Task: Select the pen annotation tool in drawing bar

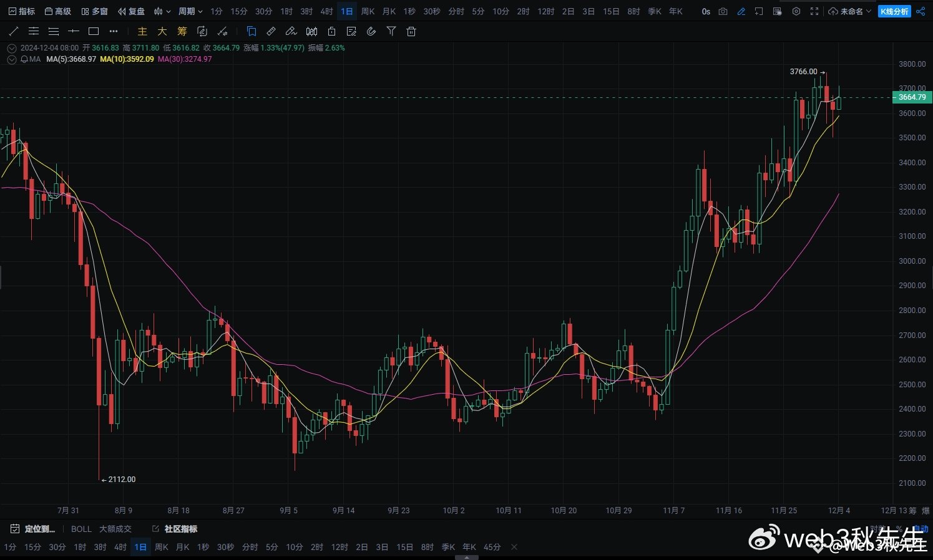Action: (x=291, y=31)
